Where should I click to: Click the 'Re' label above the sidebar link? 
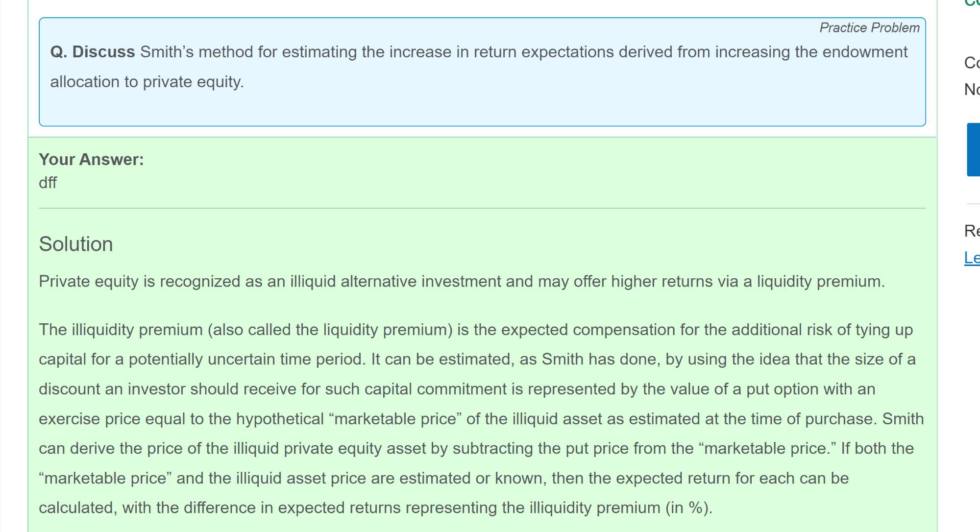tap(972, 231)
